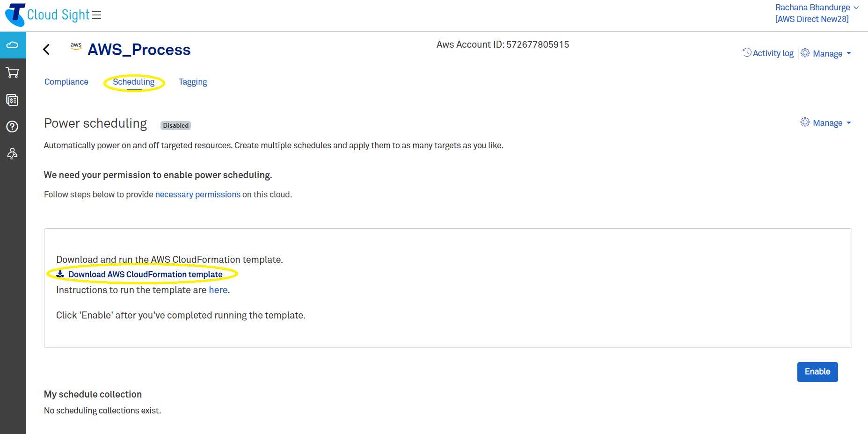Viewport: 868px width, 434px height.
Task: Open the support agent sidebar icon
Action: (13, 154)
